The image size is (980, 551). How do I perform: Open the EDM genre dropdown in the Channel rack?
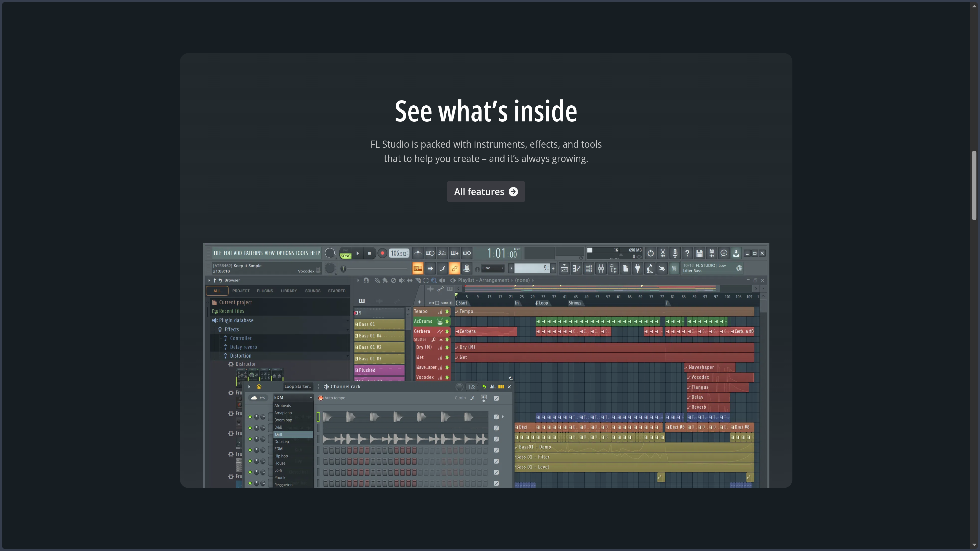point(293,398)
